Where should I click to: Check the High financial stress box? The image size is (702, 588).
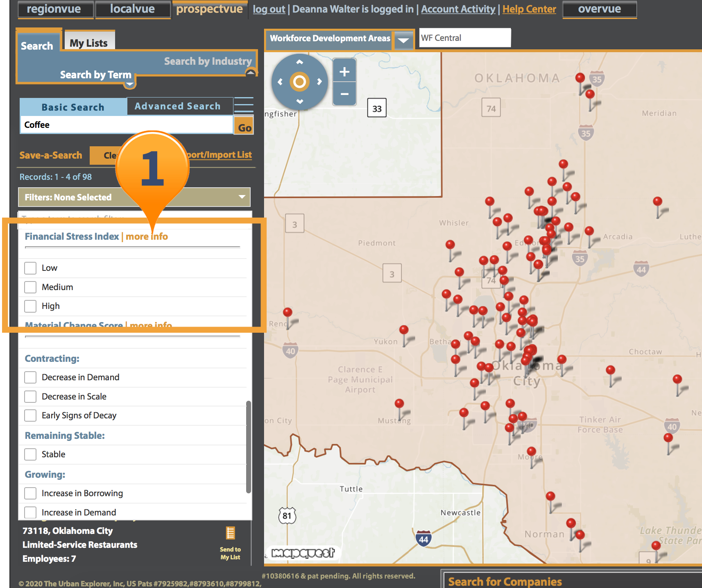click(x=30, y=306)
